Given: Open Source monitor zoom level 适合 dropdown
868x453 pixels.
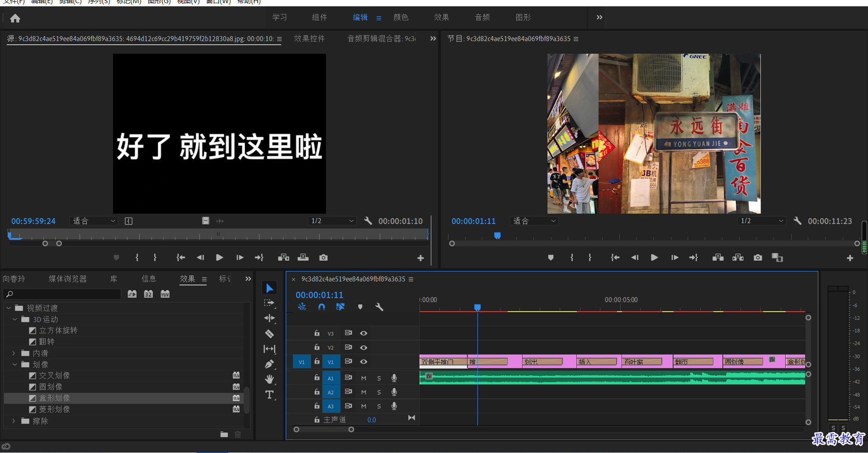Looking at the screenshot, I should [94, 221].
